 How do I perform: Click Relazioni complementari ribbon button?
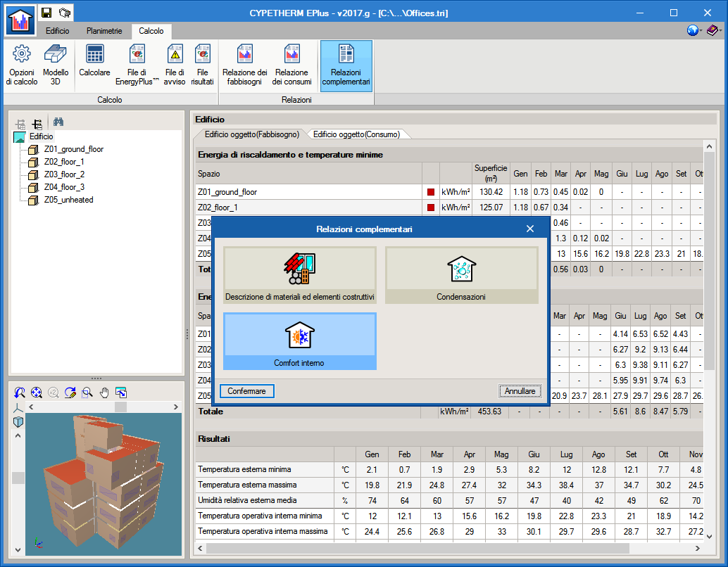tap(346, 66)
